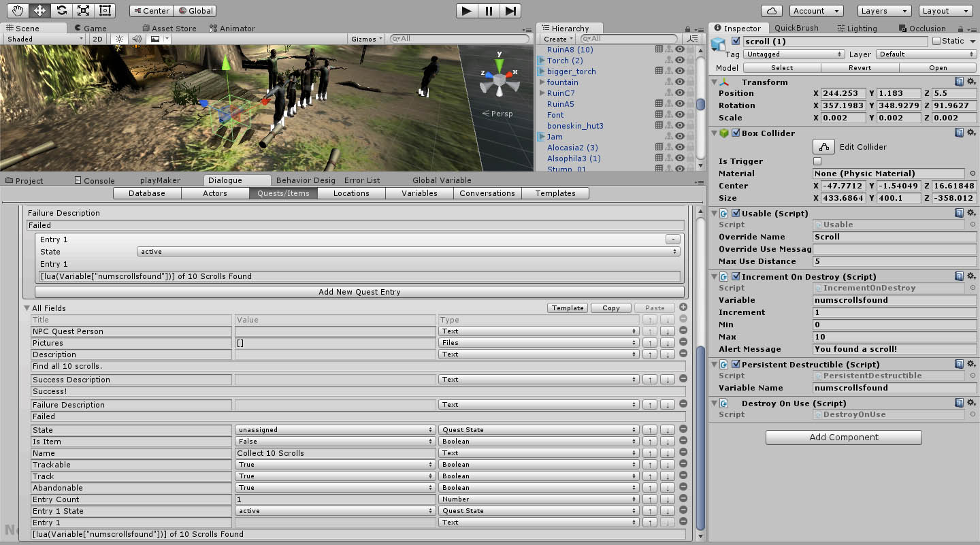Screen dimensions: 980x545
Task: Remove the Trackable field
Action: [683, 464]
